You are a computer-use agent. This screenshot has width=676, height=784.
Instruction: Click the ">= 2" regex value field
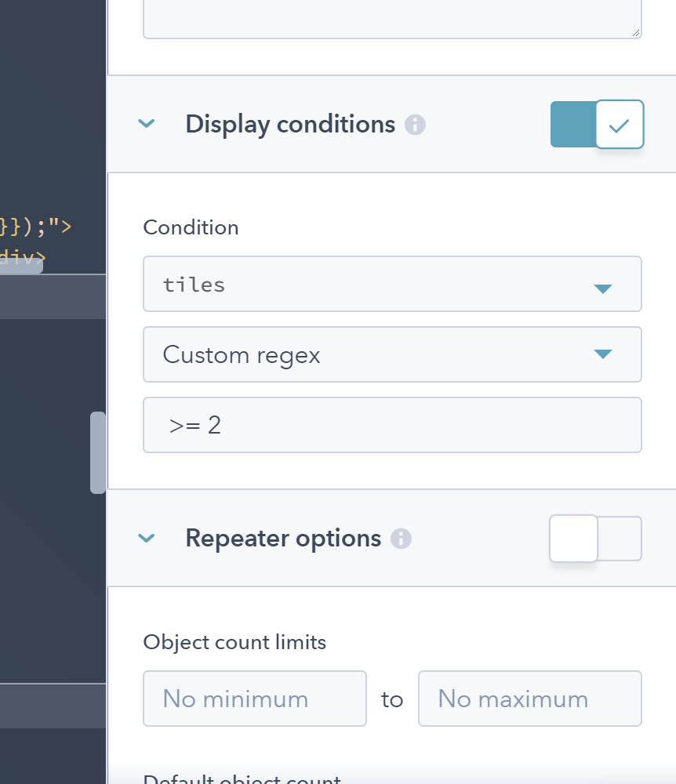(392, 425)
